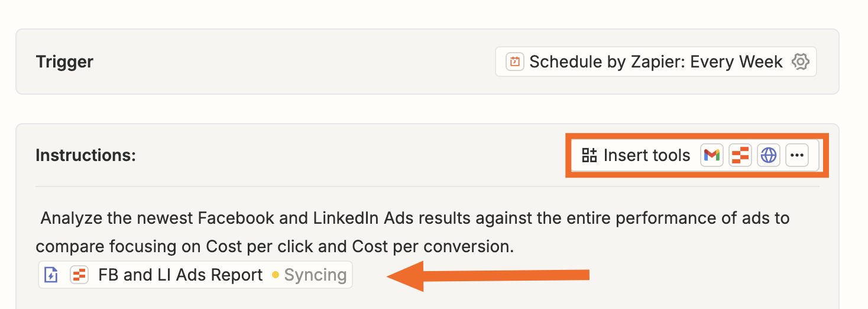The image size is (868, 309).
Task: Click the document bolt icon beside FB report
Action: point(51,275)
